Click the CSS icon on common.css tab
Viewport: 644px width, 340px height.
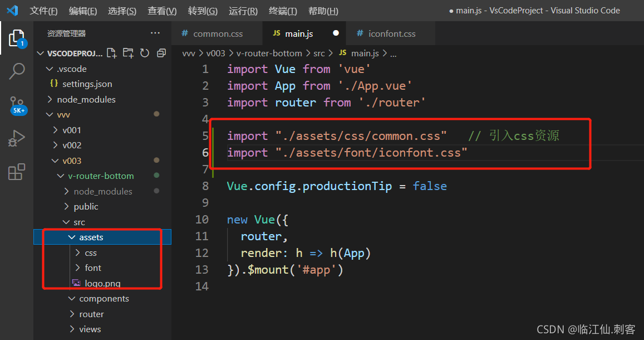pyautogui.click(x=185, y=33)
